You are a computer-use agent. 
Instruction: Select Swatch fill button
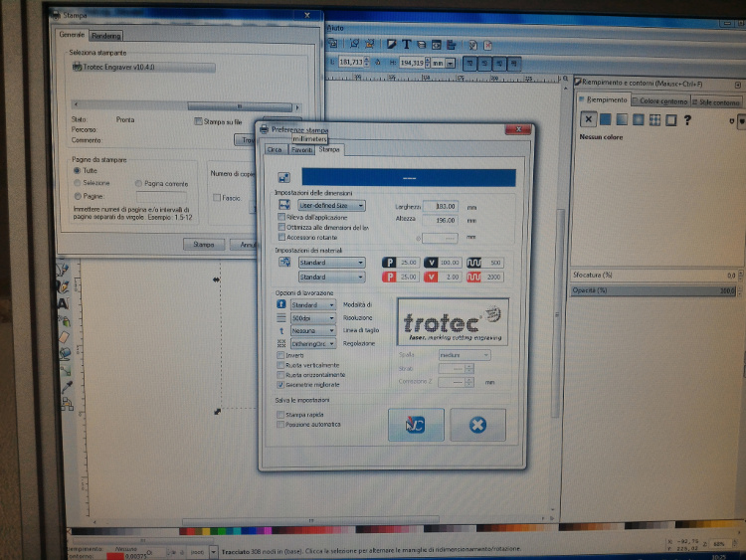coord(670,120)
